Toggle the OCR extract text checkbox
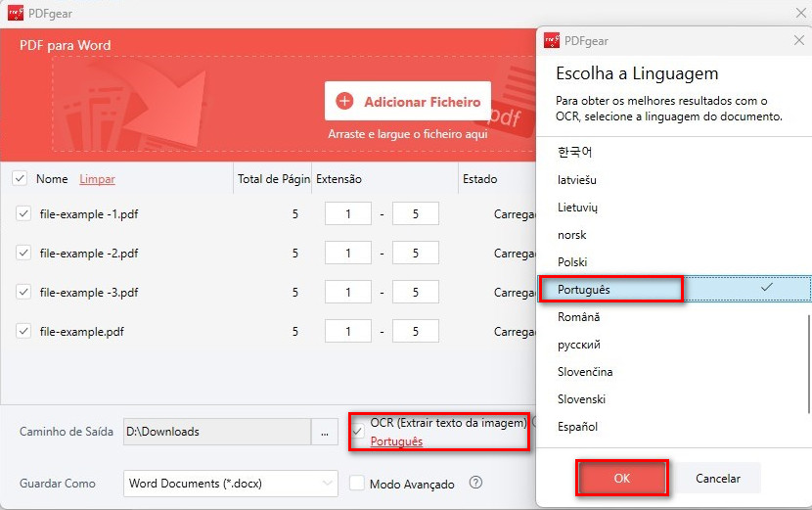Viewport: 812px width, 510px height. point(358,432)
